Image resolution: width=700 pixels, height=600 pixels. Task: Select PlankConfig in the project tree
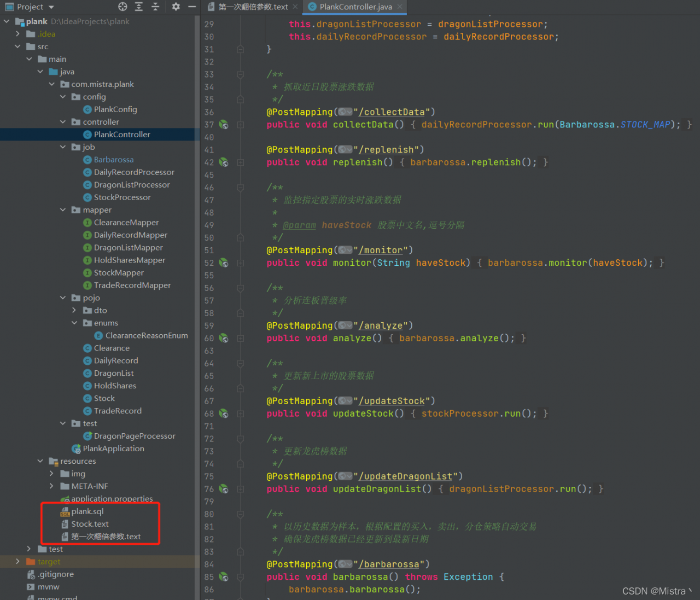tap(115, 109)
